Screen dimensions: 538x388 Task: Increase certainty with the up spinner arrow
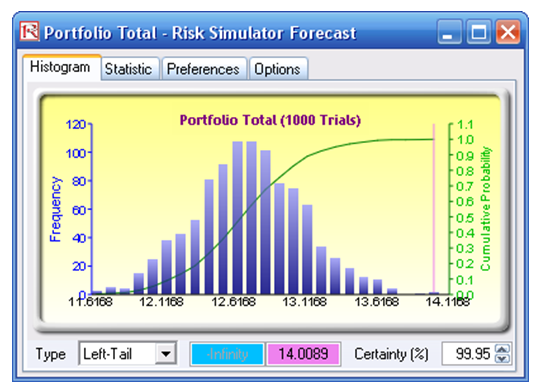pos(502,349)
